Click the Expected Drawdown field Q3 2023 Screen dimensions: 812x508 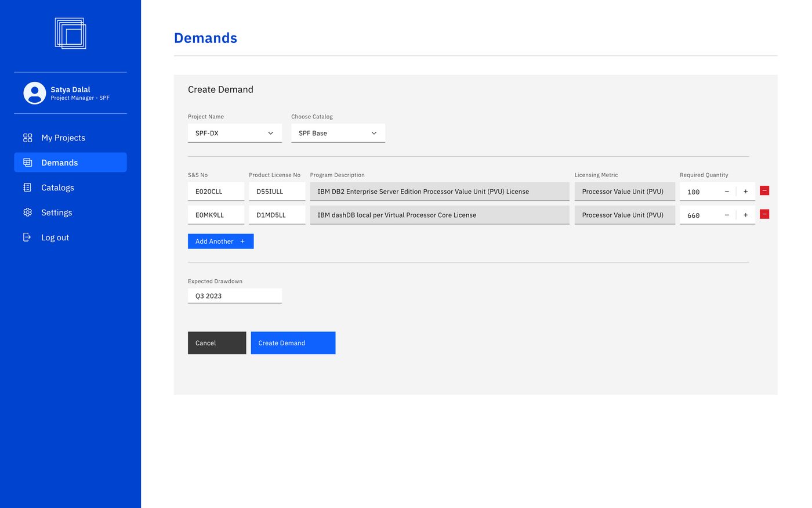click(x=235, y=296)
